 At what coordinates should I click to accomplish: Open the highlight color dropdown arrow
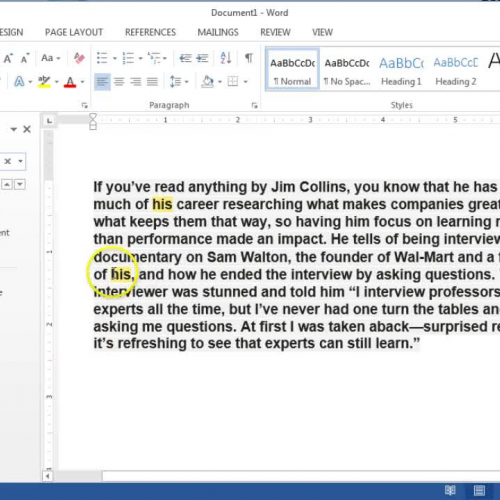coord(56,82)
